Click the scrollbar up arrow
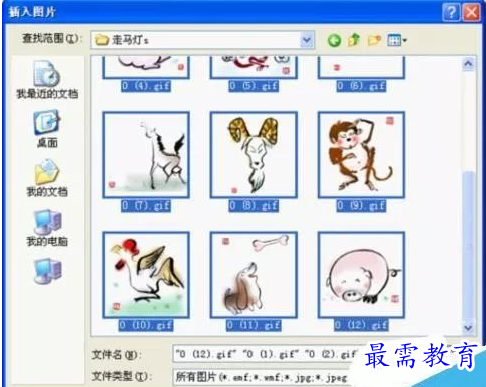486x387 pixels. pyautogui.click(x=468, y=64)
